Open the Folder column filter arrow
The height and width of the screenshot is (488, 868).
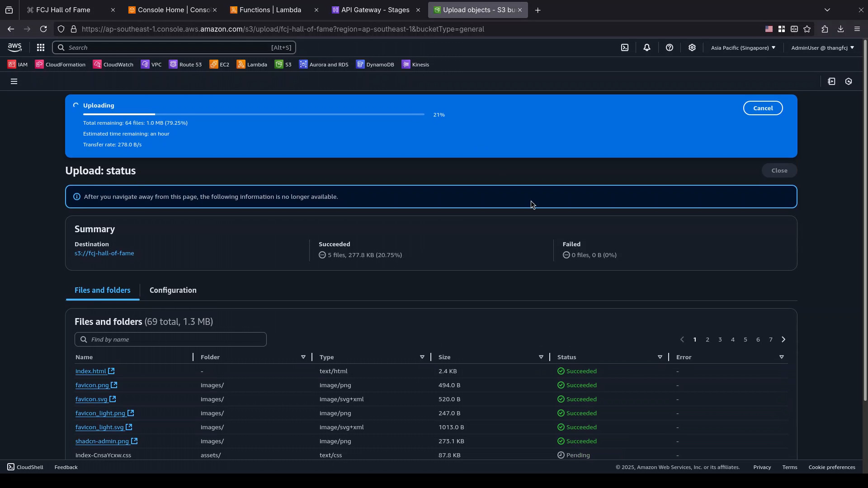click(303, 357)
